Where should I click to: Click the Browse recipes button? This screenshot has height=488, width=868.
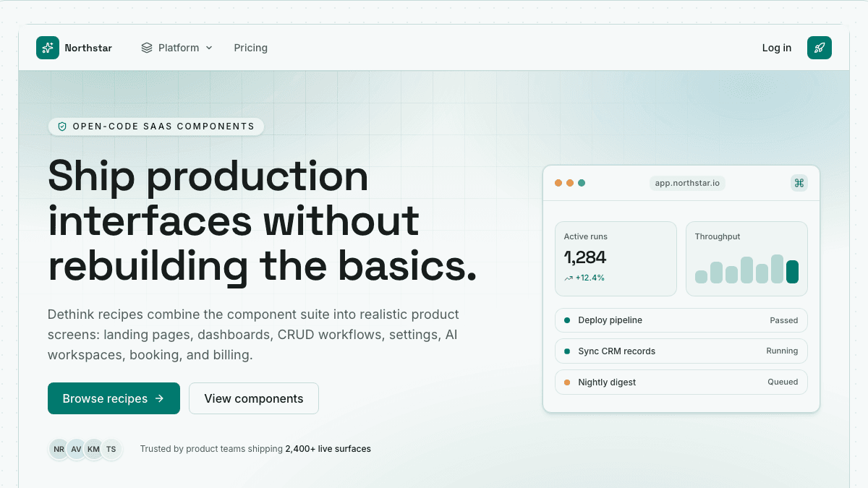pyautogui.click(x=114, y=398)
